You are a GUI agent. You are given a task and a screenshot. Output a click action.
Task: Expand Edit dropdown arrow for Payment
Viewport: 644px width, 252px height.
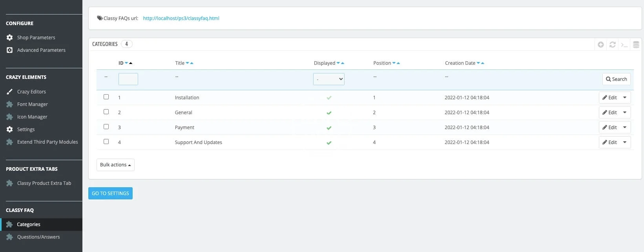pos(625,128)
